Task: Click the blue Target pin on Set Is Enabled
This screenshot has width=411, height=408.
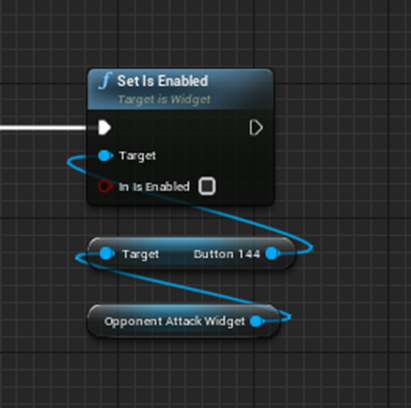Action: click(106, 156)
